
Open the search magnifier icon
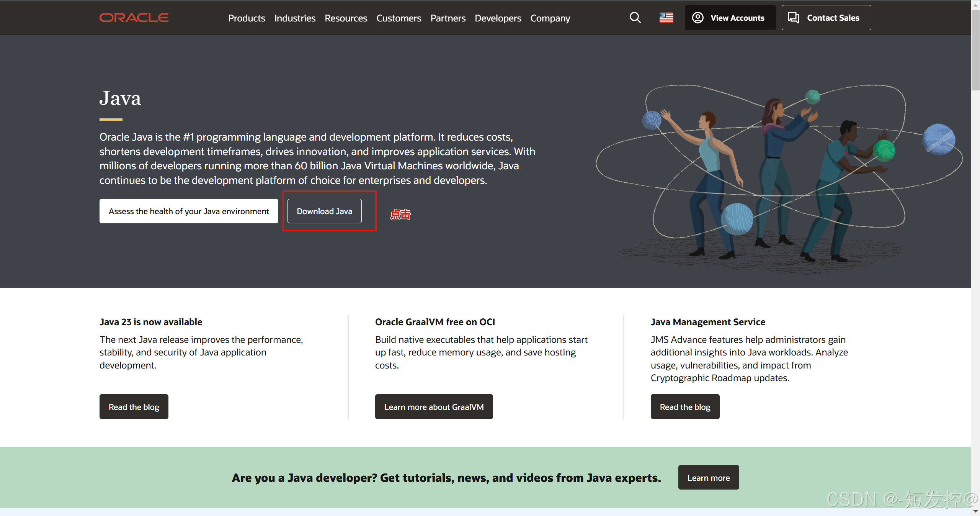[635, 18]
